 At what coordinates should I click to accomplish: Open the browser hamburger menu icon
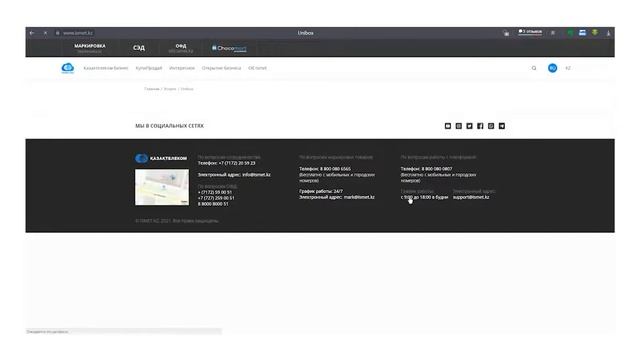tap(553, 33)
